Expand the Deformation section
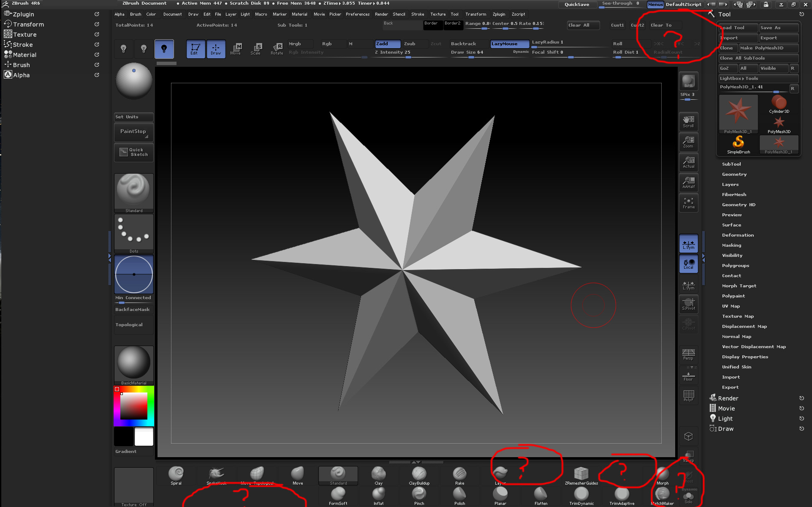The height and width of the screenshot is (507, 812). (x=738, y=235)
